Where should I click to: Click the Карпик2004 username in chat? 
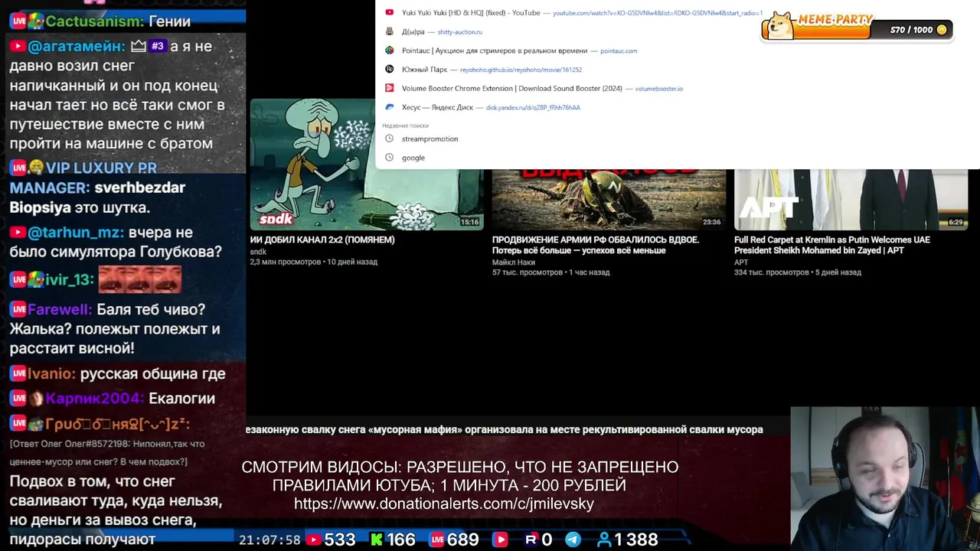coord(93,398)
